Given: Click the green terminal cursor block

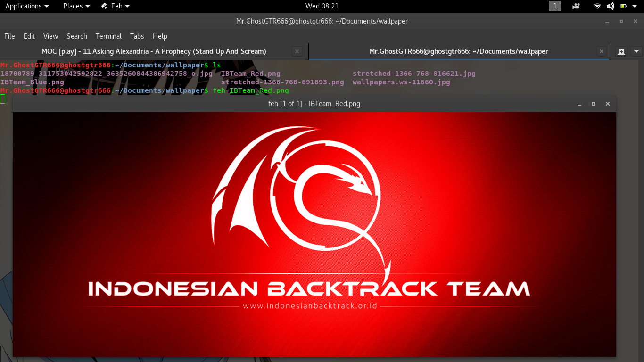Looking at the screenshot, I should click(x=2, y=99).
